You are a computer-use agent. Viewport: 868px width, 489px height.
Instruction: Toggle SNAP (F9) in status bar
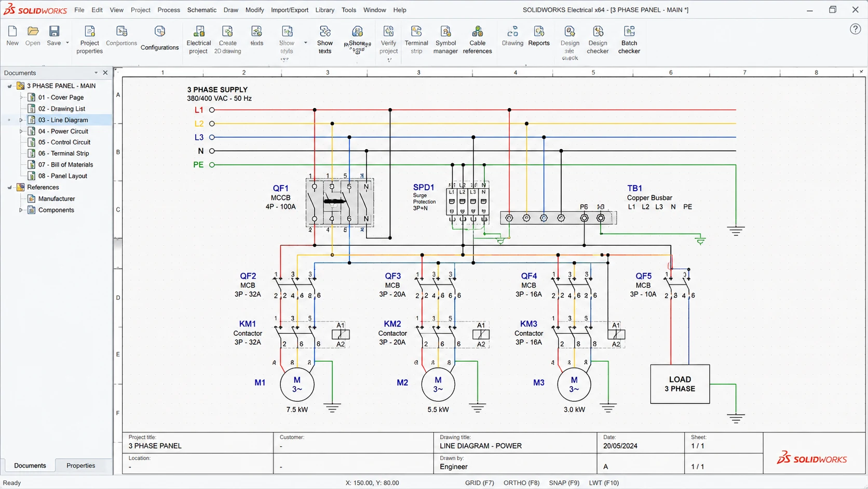564,483
